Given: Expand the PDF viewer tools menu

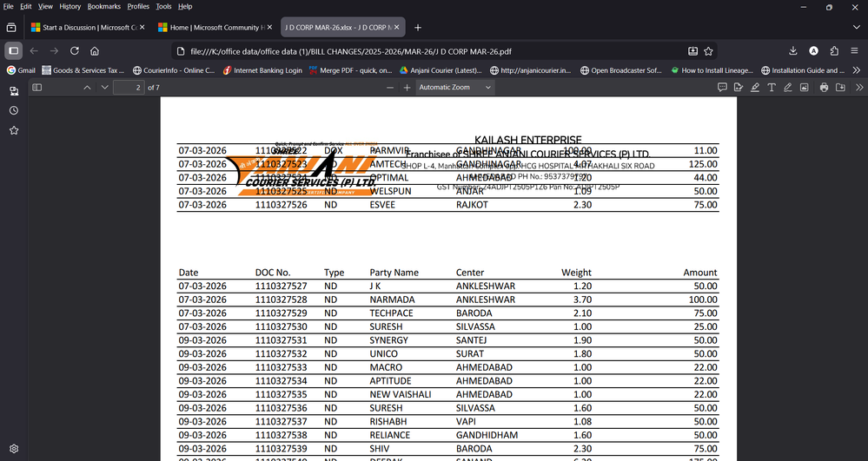Looking at the screenshot, I should [859, 88].
